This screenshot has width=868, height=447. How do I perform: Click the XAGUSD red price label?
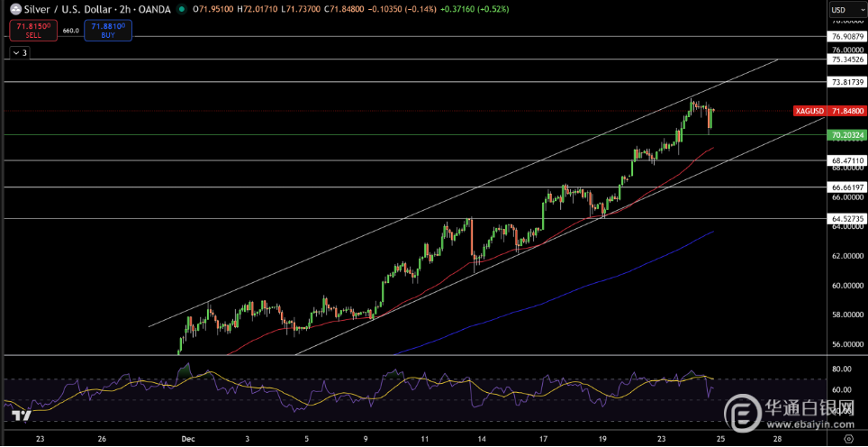coord(823,111)
